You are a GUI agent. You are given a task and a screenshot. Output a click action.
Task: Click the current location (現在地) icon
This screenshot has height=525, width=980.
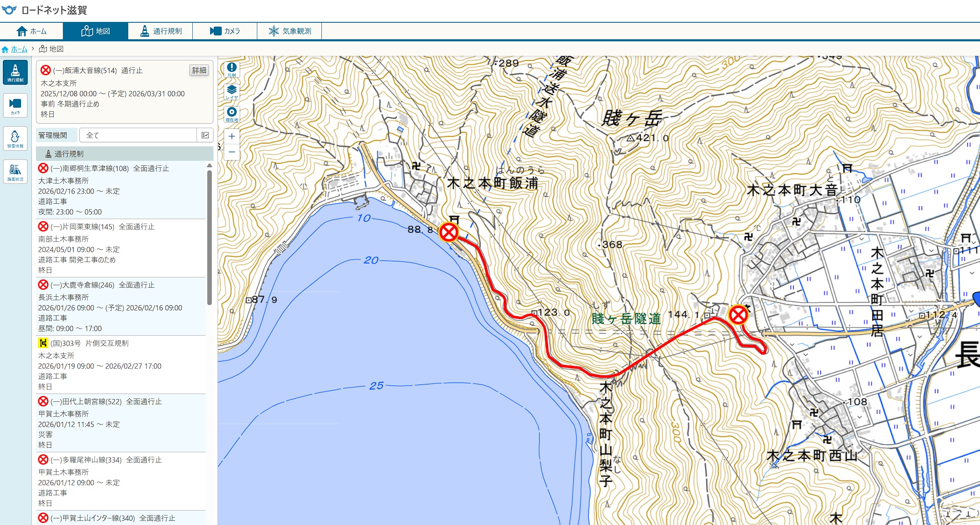click(x=232, y=114)
